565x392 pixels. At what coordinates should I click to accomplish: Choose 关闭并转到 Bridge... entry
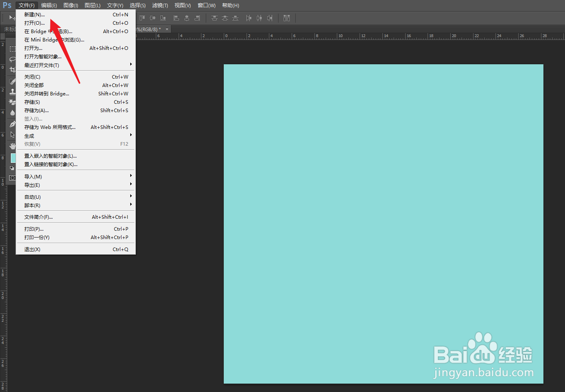[x=76, y=93]
